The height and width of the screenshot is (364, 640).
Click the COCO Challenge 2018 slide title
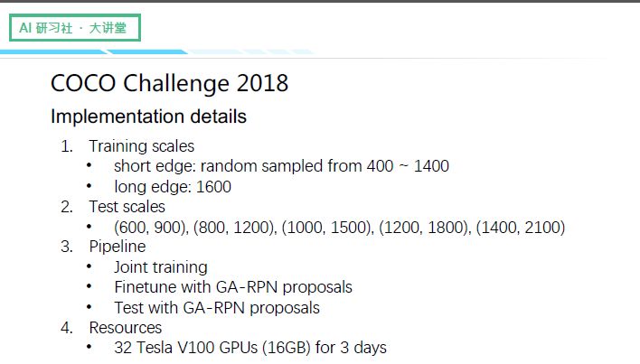tap(170, 84)
